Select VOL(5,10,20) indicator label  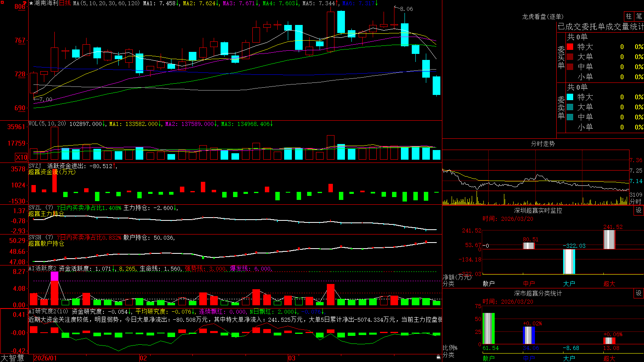pyautogui.click(x=47, y=124)
